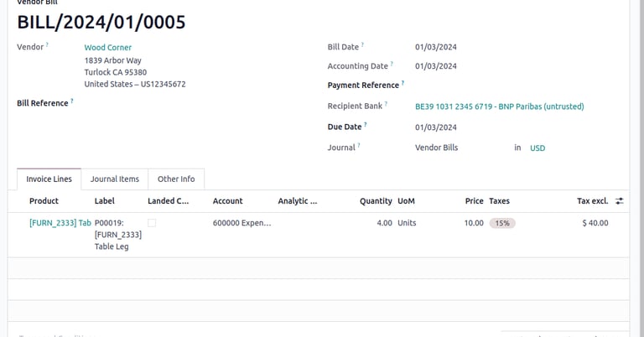The image size is (644, 337).
Task: Click help tooltip icon beside Vendor
Action: (47, 45)
